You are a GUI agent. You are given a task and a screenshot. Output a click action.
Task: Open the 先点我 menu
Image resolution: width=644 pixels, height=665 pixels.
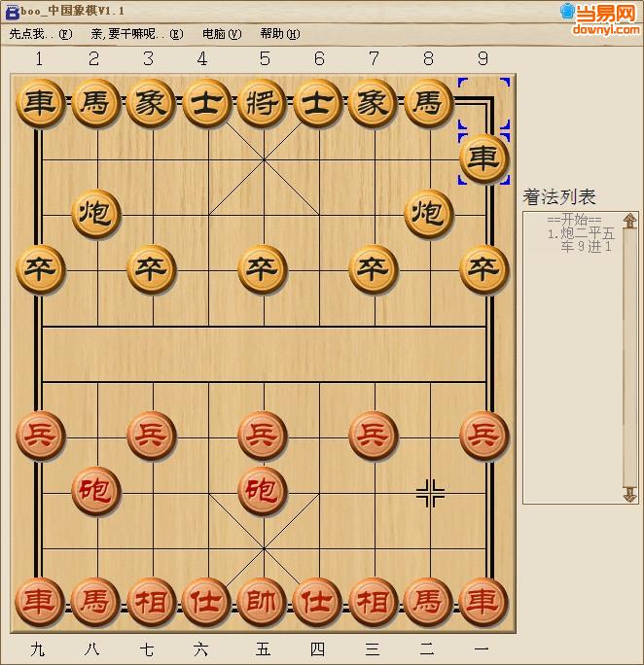[40, 34]
